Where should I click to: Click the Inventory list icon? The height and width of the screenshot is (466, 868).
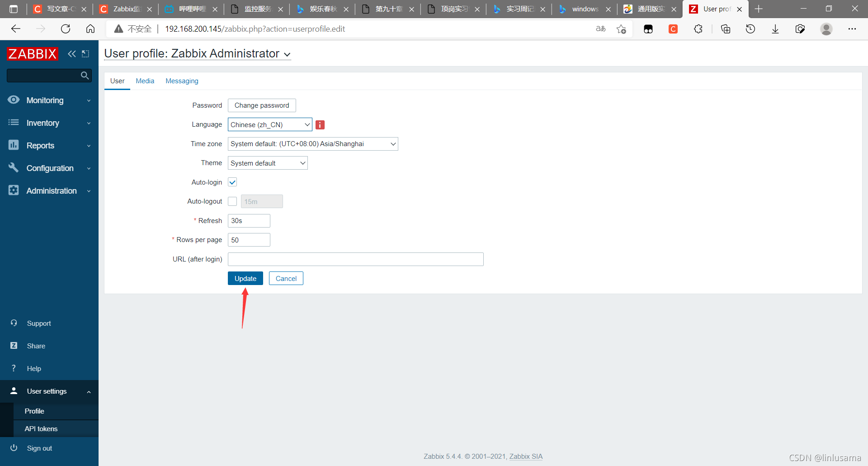[14, 123]
